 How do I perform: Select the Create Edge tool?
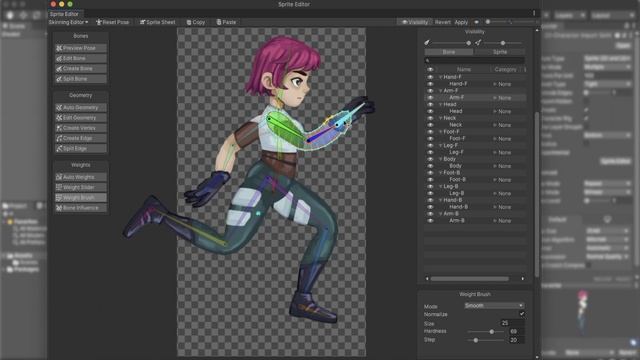click(x=80, y=138)
